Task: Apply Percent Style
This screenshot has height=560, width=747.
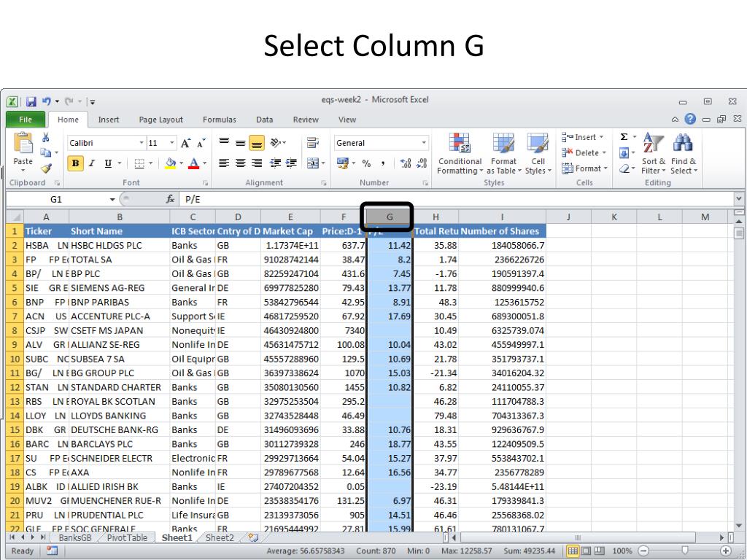Action: click(366, 163)
